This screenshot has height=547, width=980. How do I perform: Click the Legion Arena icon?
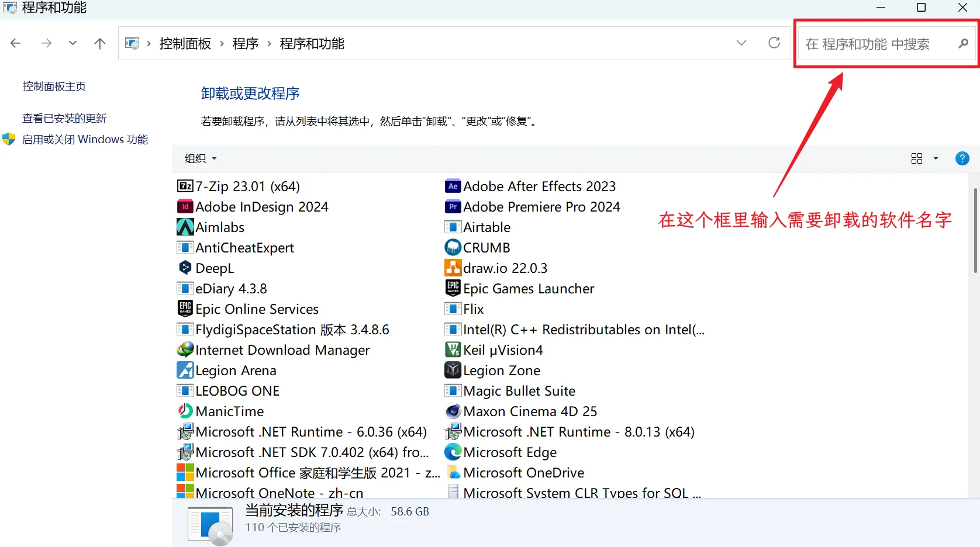(185, 371)
